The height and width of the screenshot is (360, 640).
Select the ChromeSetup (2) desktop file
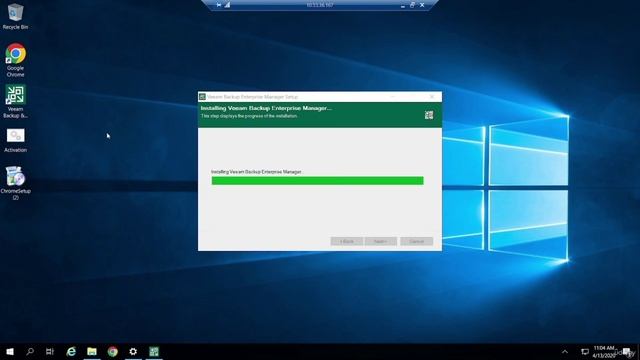(x=15, y=182)
